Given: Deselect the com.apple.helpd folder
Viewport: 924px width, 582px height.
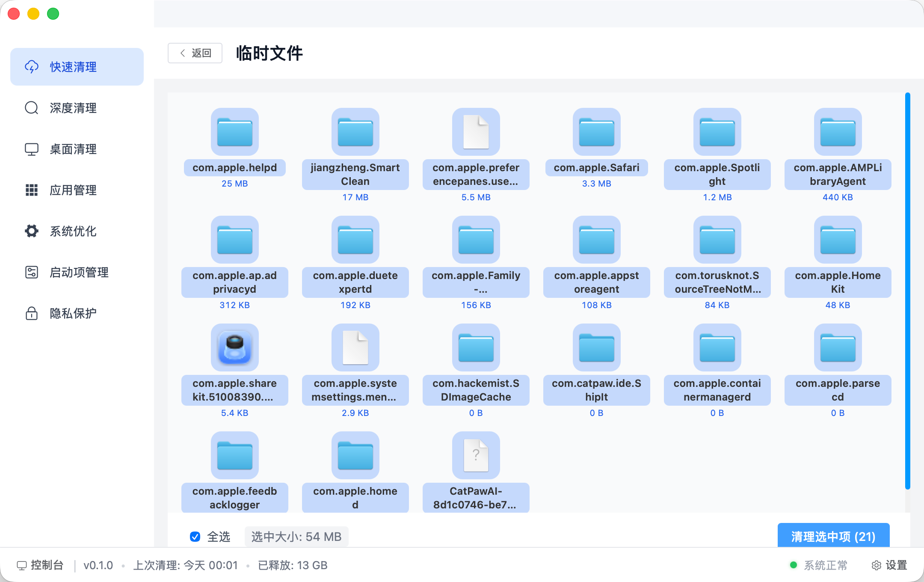Looking at the screenshot, I should tap(234, 132).
